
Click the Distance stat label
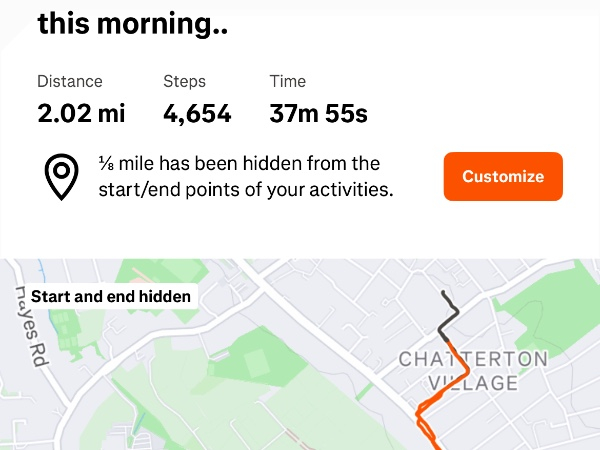(70, 81)
